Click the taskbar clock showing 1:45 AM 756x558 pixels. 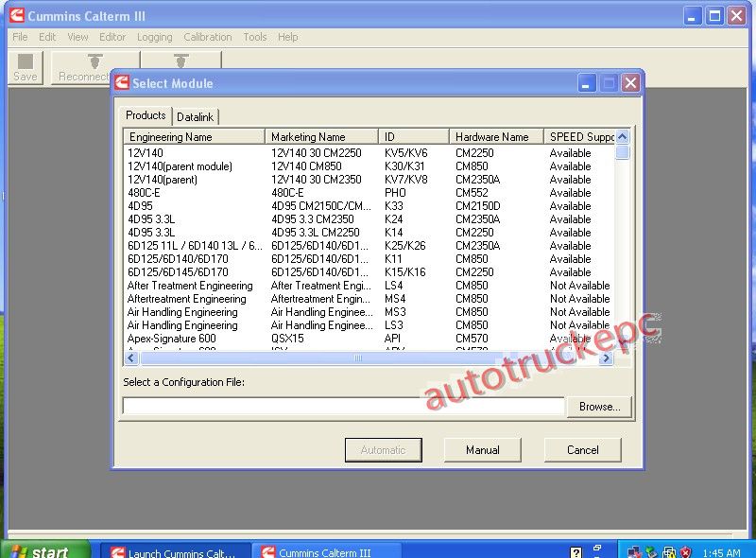pyautogui.click(x=721, y=552)
